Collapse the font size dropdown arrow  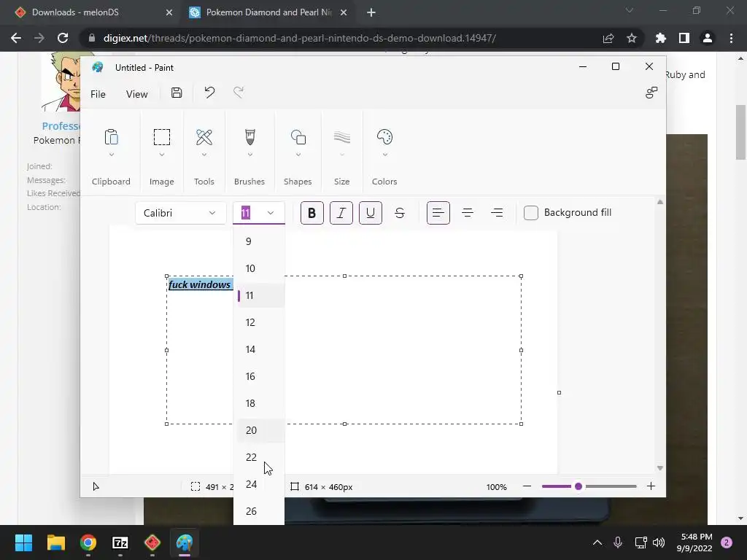click(x=271, y=213)
